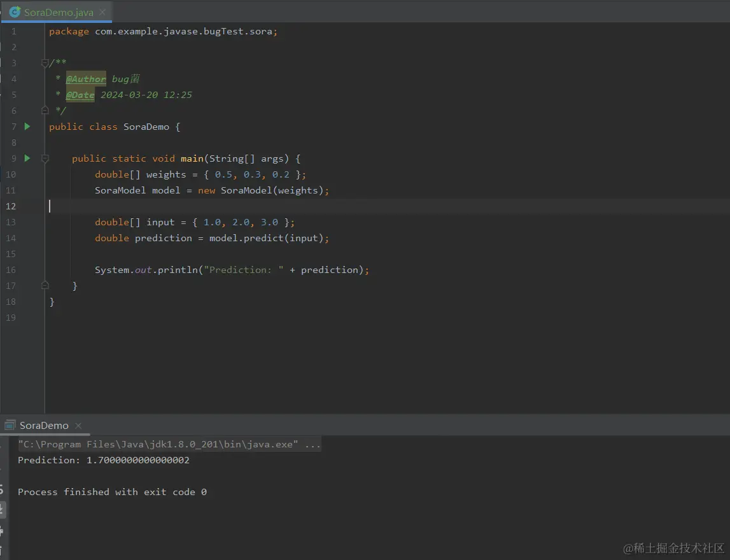Click the italic 'out' field on line 16

pyautogui.click(x=143, y=270)
